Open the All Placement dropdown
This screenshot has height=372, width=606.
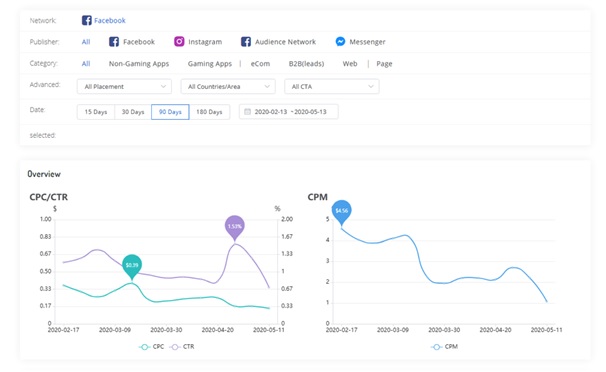point(124,87)
